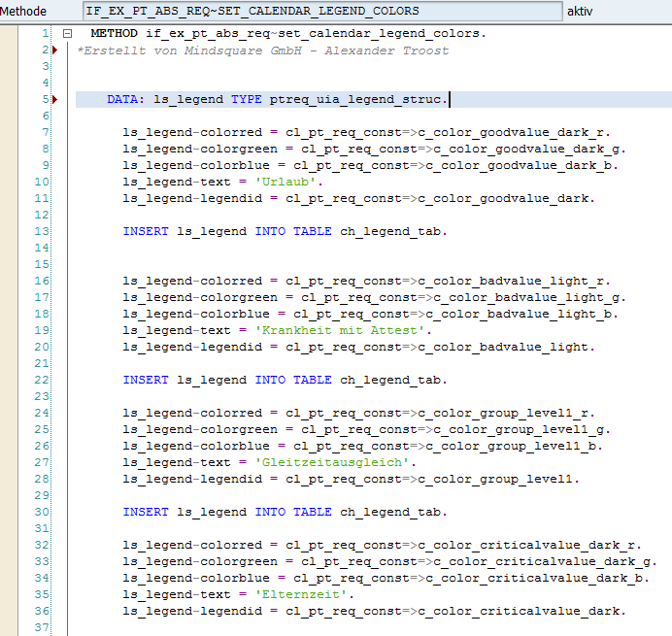Click c_color_criticalvalue_dark_b on line 34
The image size is (672, 636).
click(x=534, y=578)
